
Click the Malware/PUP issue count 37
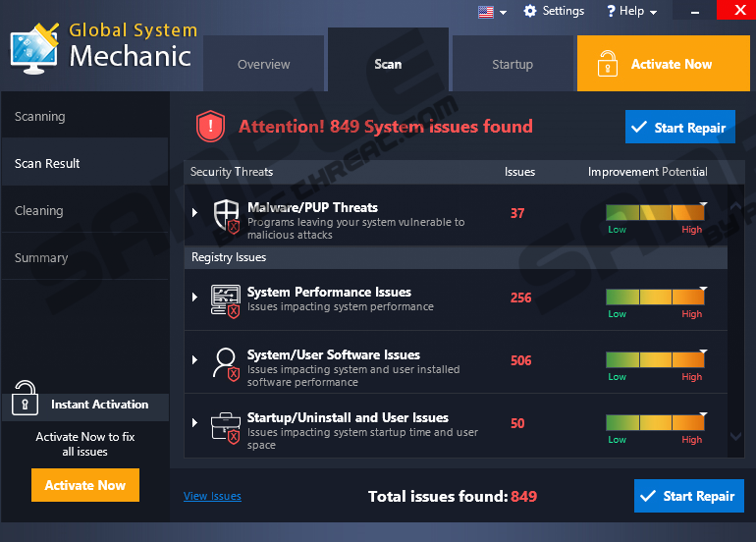[x=517, y=213]
